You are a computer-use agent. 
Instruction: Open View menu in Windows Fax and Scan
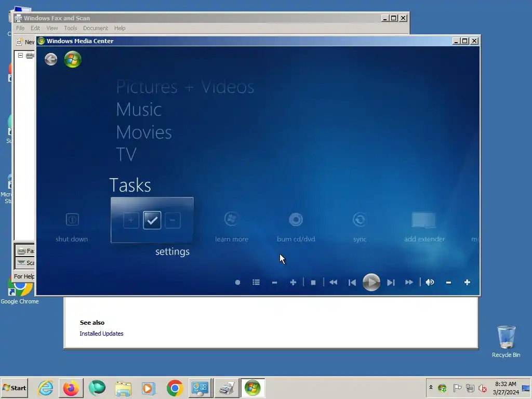coord(52,28)
